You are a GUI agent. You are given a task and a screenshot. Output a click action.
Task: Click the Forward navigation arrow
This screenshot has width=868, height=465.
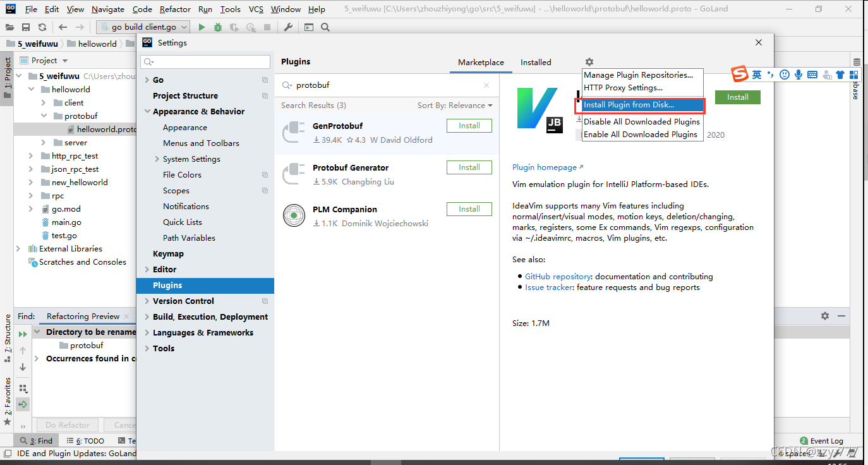[x=80, y=27]
